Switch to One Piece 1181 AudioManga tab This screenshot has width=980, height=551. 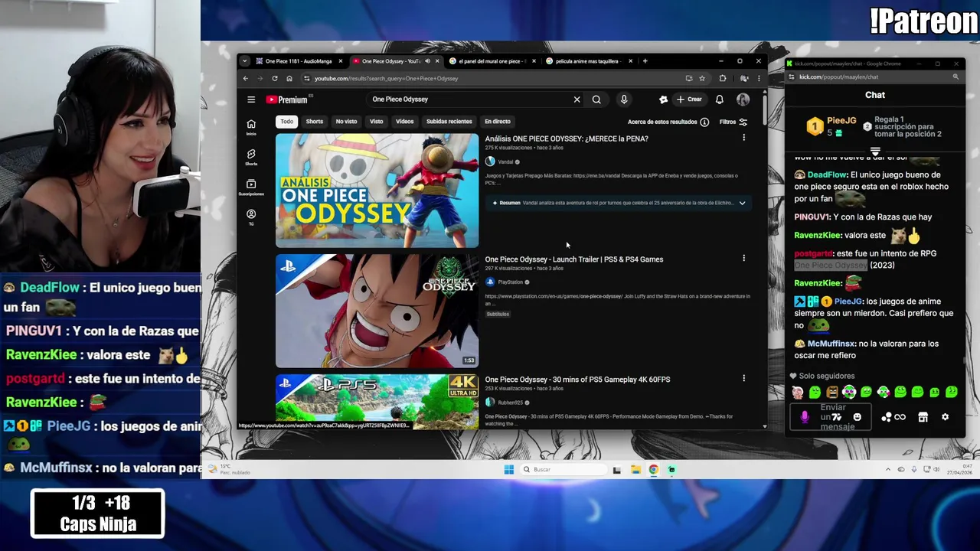click(299, 61)
